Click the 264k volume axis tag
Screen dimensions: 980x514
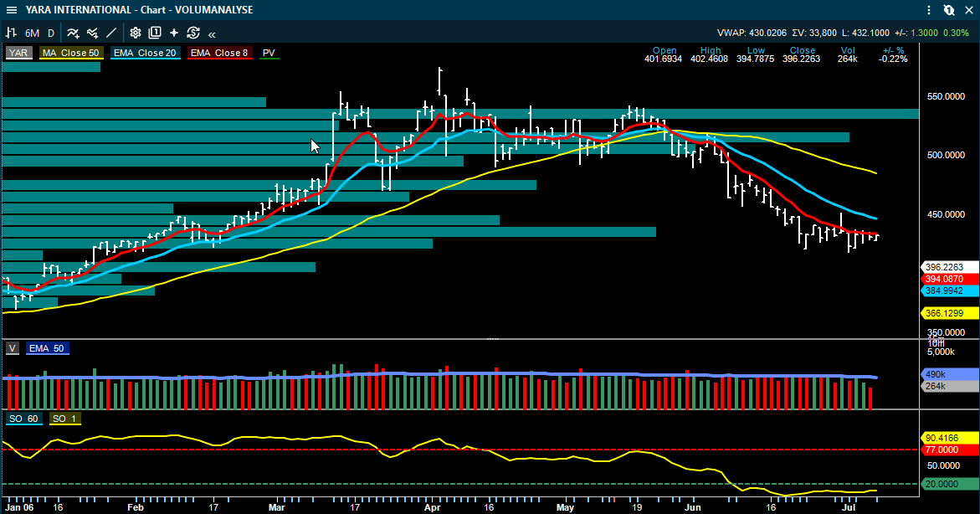tap(950, 386)
